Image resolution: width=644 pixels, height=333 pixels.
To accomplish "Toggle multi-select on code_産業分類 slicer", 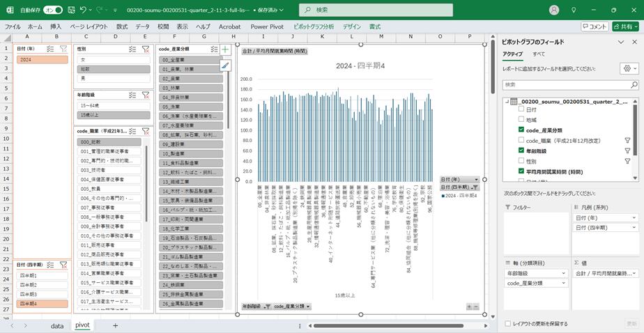I will 213,49.
